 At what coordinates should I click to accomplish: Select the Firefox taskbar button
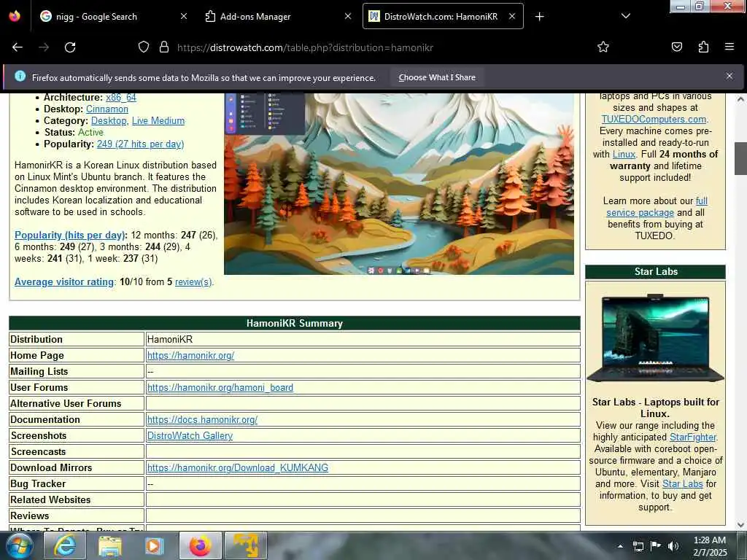pyautogui.click(x=200, y=545)
